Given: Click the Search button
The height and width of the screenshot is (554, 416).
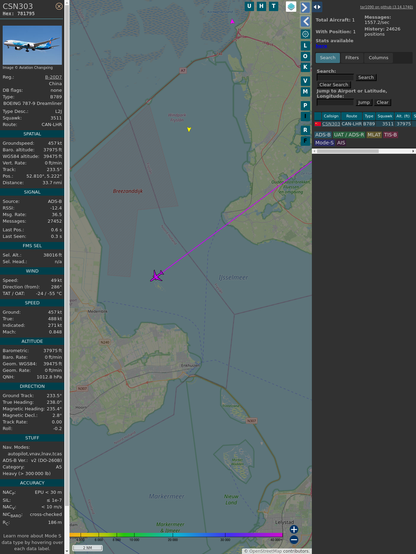Looking at the screenshot, I should click(x=366, y=77).
